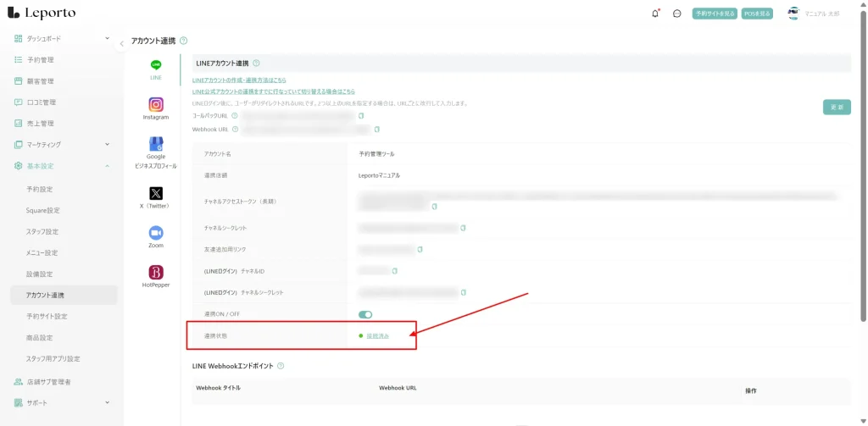868x426 pixels.
Task: Go to スタッフ設定 in sidebar
Action: 42,231
